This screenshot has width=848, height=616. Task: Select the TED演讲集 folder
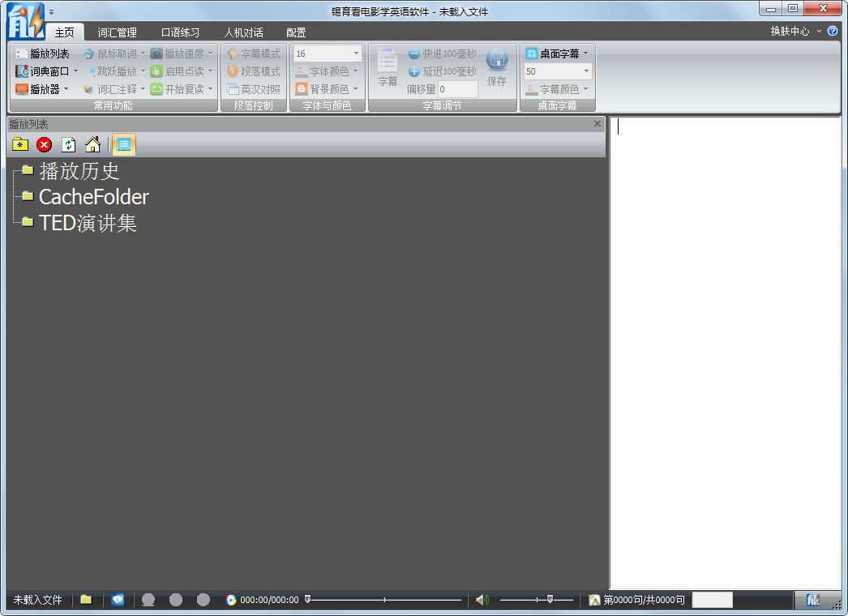pos(88,223)
